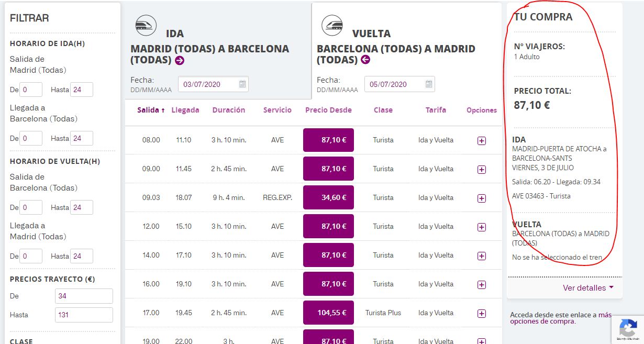
Task: Click the purple right-arrow icon beside Madrid a Barcelona
Action: [180, 60]
